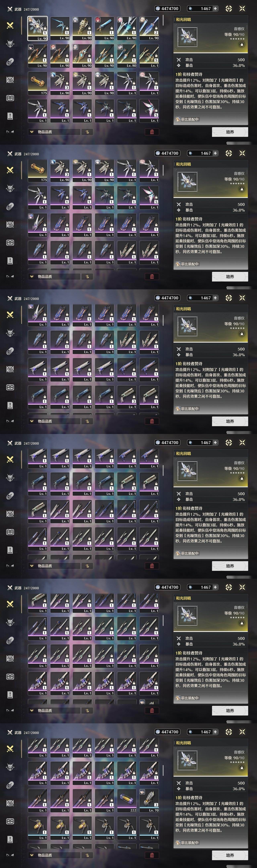Expand the 物品品质 dropdown in the bottommost view
Image resolution: width=257 pixels, height=868 pixels.
(54, 855)
